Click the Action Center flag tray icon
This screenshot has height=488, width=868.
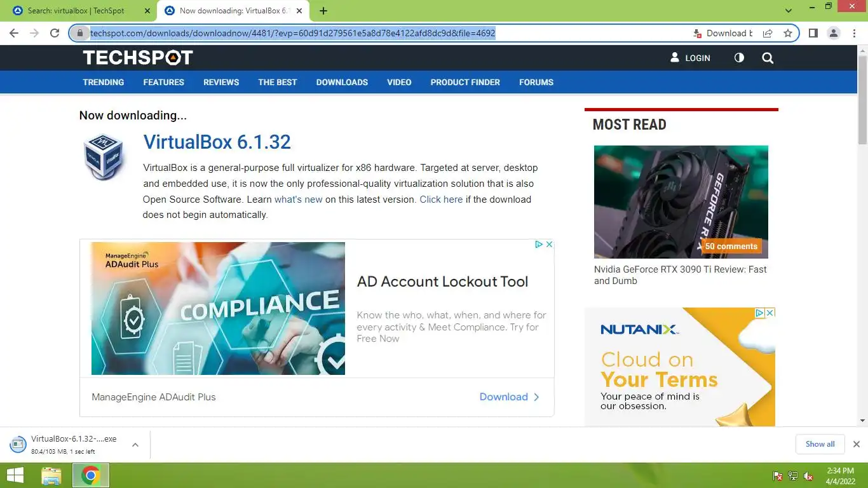[777, 476]
